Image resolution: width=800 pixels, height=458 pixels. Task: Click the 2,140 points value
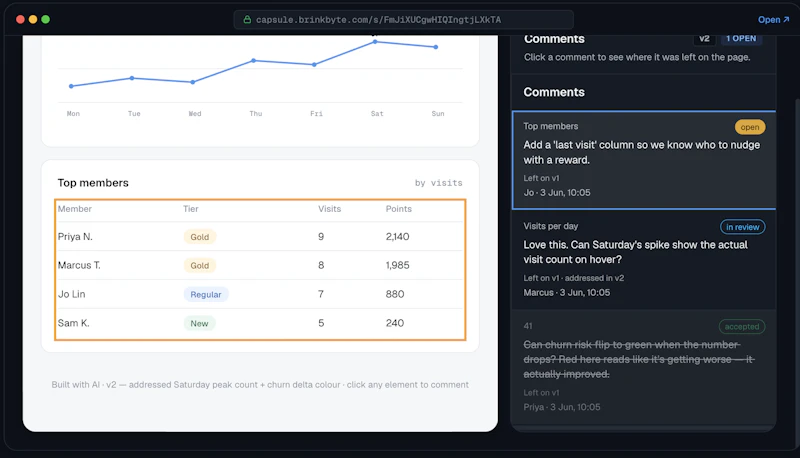pyautogui.click(x=397, y=237)
